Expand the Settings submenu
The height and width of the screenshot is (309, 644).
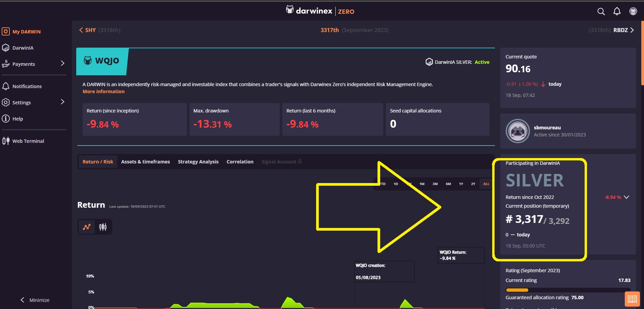point(62,102)
